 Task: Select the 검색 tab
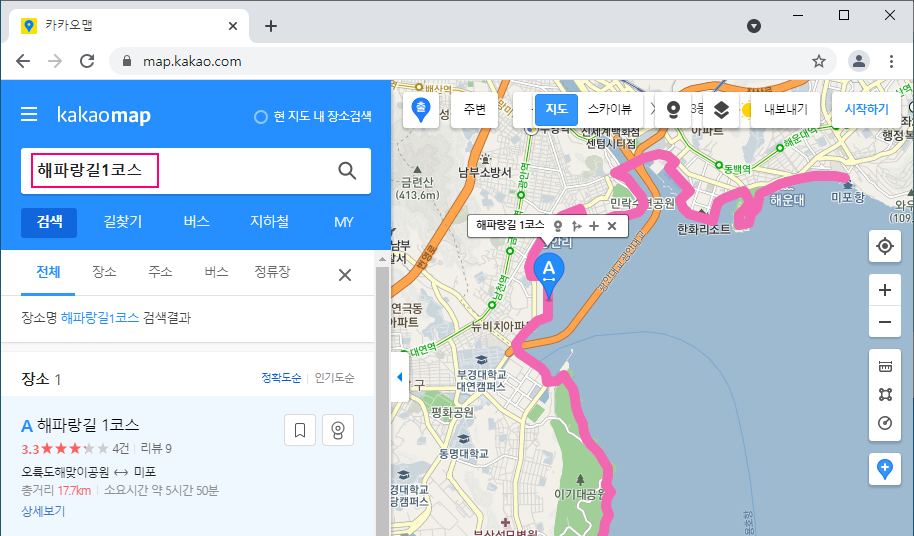[x=49, y=223]
